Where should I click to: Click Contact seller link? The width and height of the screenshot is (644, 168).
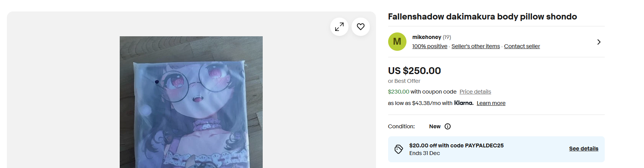(522, 46)
